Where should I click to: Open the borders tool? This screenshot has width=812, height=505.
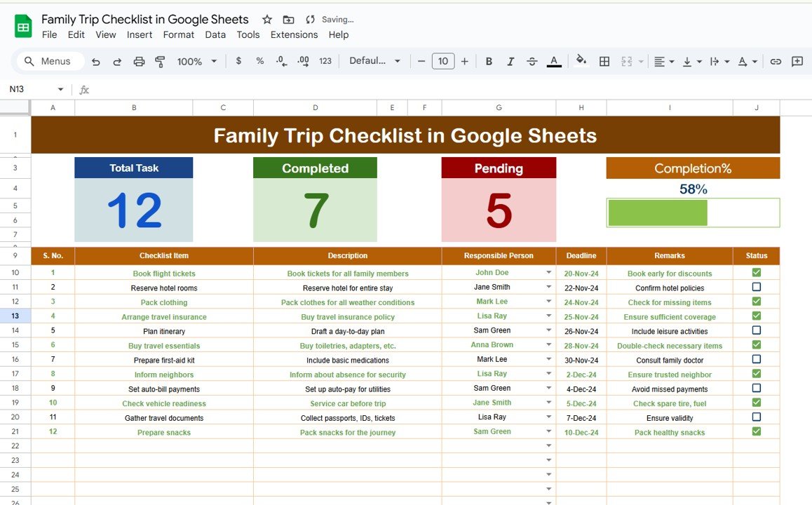pos(604,61)
